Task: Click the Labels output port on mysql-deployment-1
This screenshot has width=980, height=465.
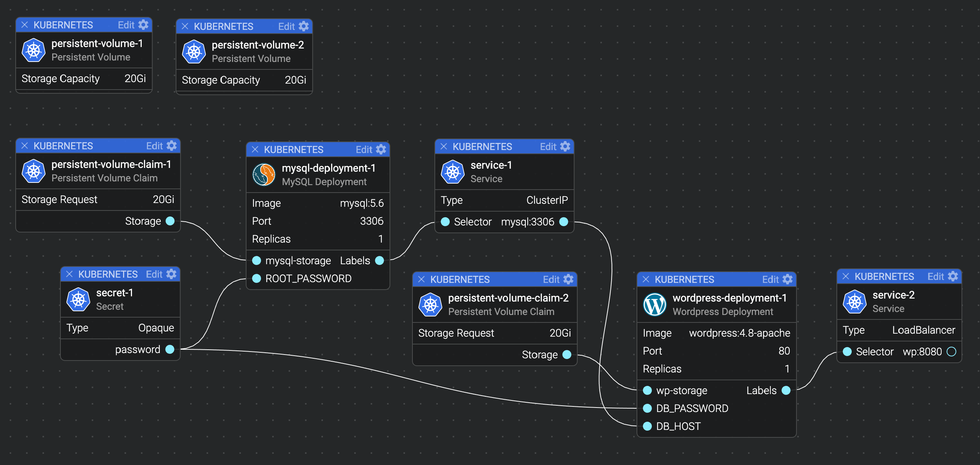Action: click(379, 260)
